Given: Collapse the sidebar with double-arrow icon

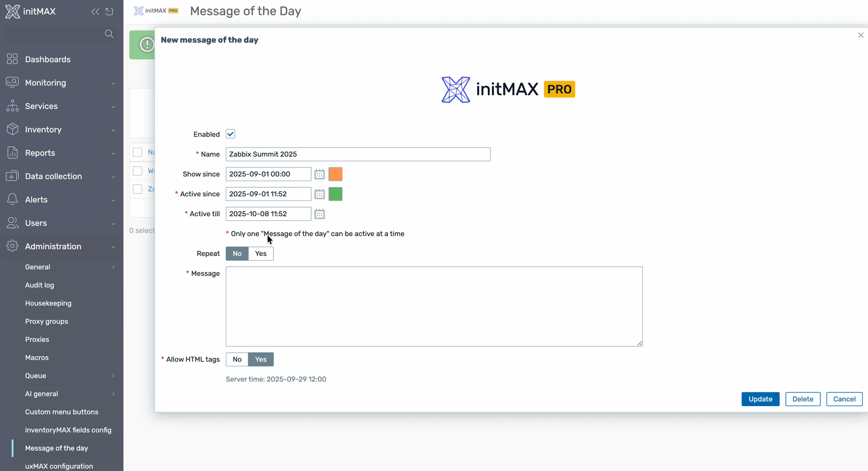Looking at the screenshot, I should coord(95,12).
